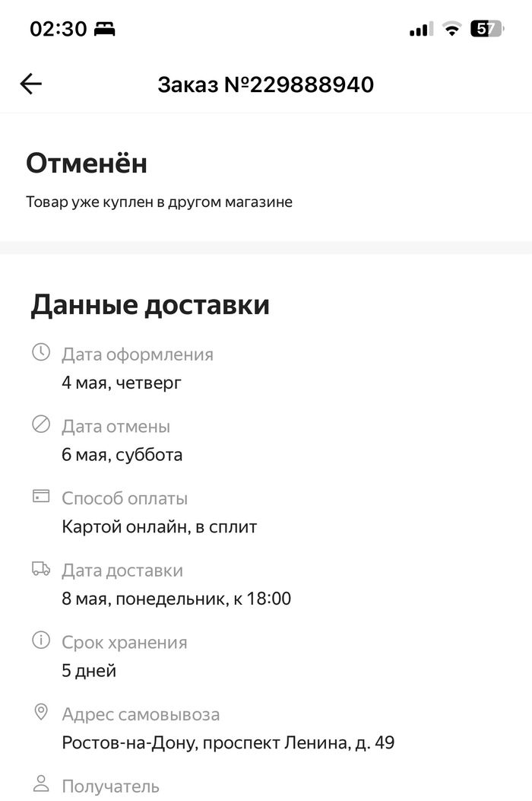
Task: Tap the Wi-Fi status icon
Action: click(452, 30)
